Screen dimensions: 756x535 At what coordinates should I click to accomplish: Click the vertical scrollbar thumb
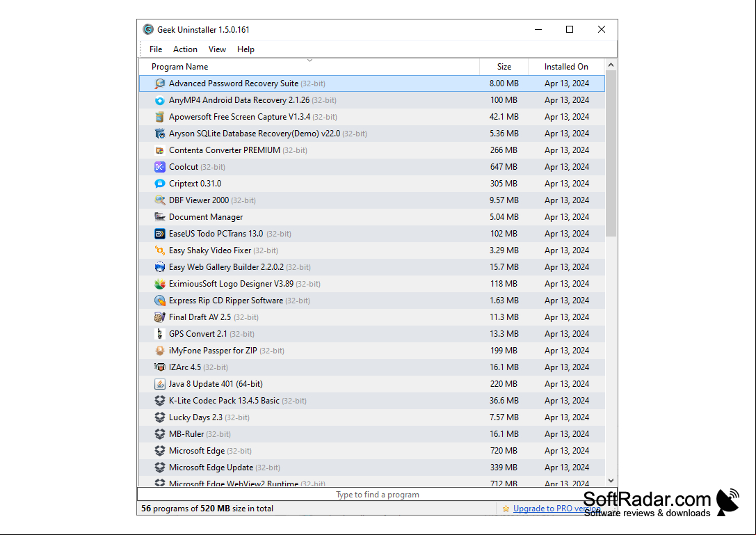pyautogui.click(x=611, y=154)
